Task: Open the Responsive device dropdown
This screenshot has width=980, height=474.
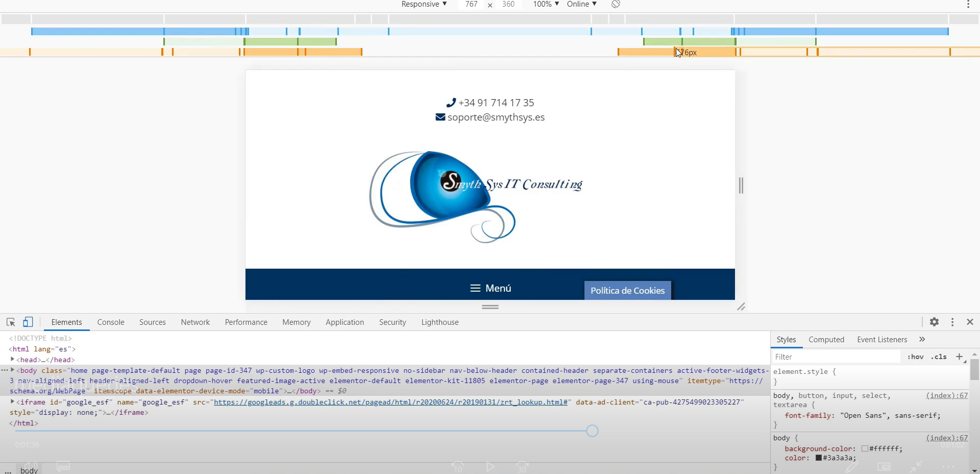Action: (424, 4)
